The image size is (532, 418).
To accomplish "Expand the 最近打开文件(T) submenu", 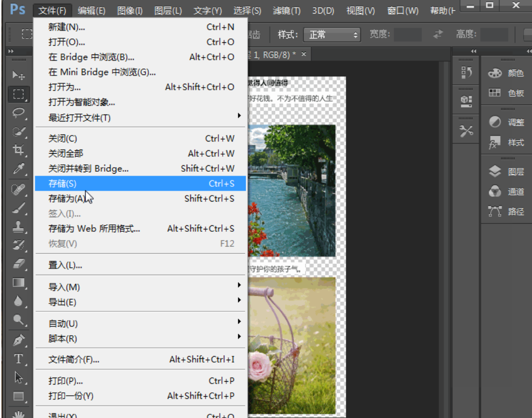I will point(141,118).
